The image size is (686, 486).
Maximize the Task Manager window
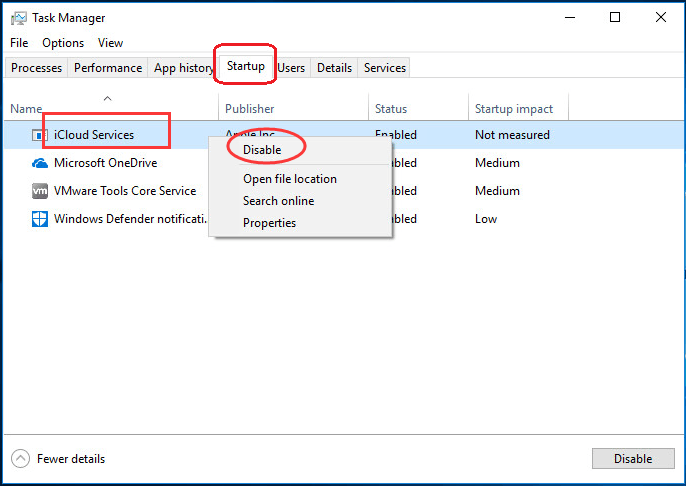point(615,17)
